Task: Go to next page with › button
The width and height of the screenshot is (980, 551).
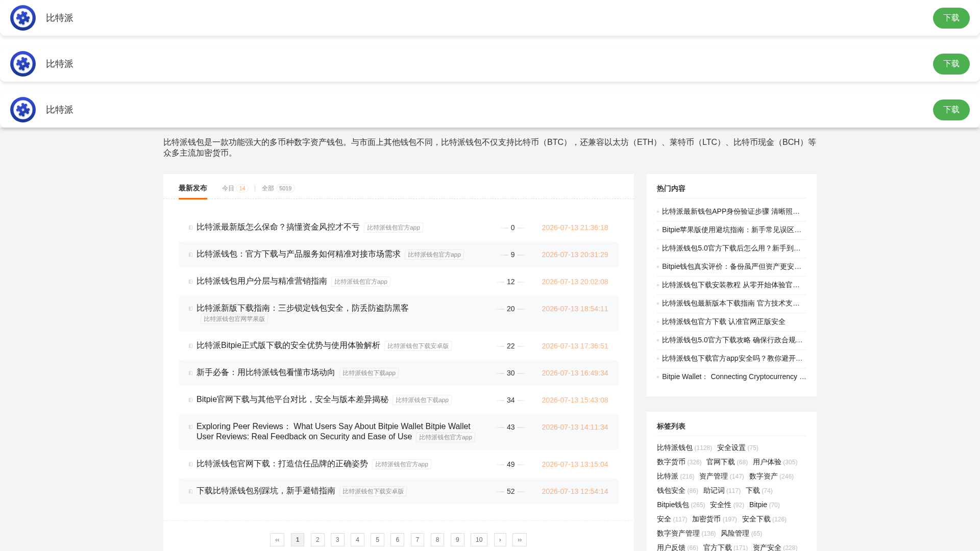Action: [500, 540]
